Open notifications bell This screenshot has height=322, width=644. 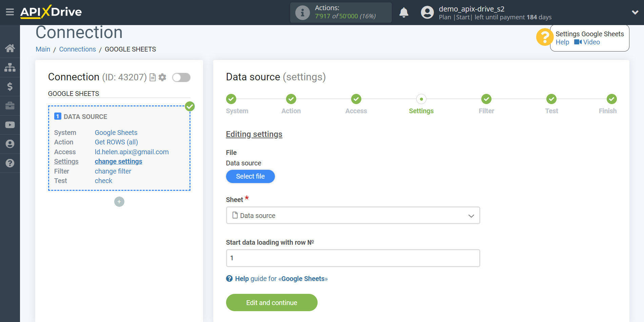point(404,13)
